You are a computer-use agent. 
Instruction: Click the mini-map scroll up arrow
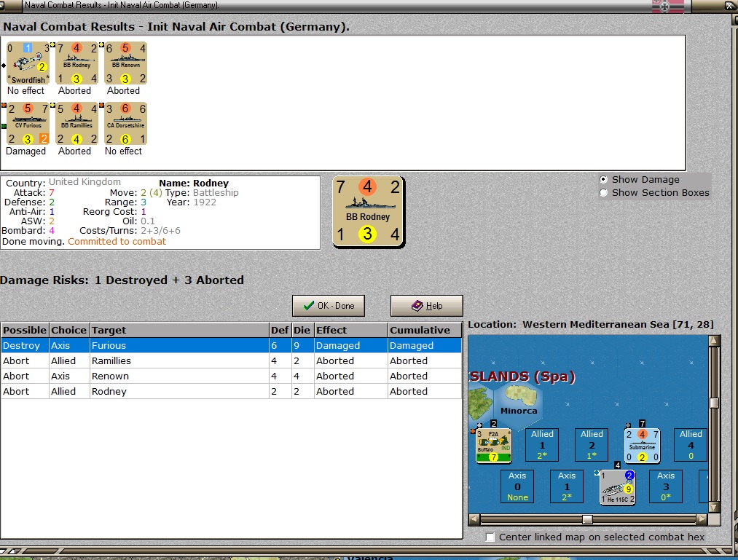(x=714, y=340)
